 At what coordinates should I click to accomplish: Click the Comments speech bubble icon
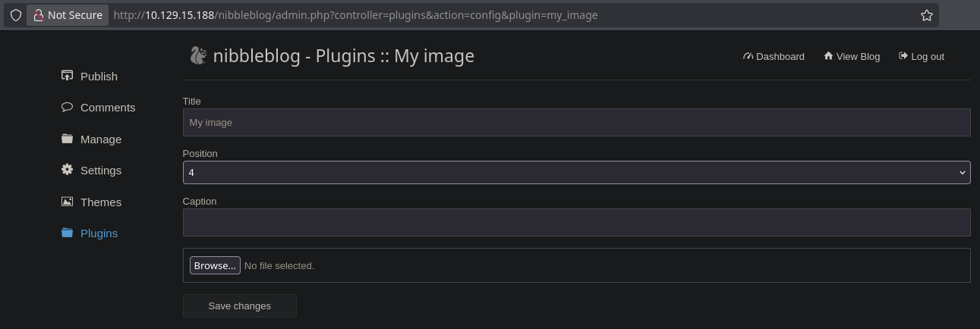click(x=67, y=107)
